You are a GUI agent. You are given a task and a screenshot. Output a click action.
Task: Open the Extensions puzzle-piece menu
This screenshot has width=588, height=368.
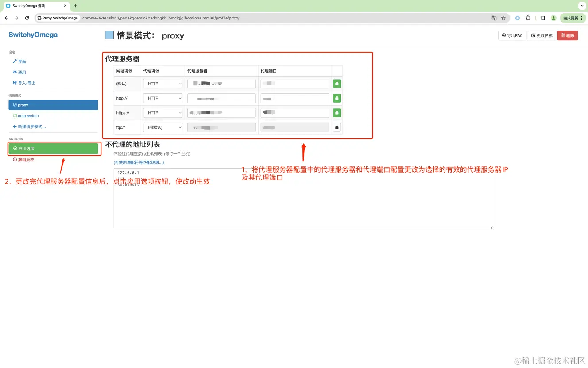(528, 18)
